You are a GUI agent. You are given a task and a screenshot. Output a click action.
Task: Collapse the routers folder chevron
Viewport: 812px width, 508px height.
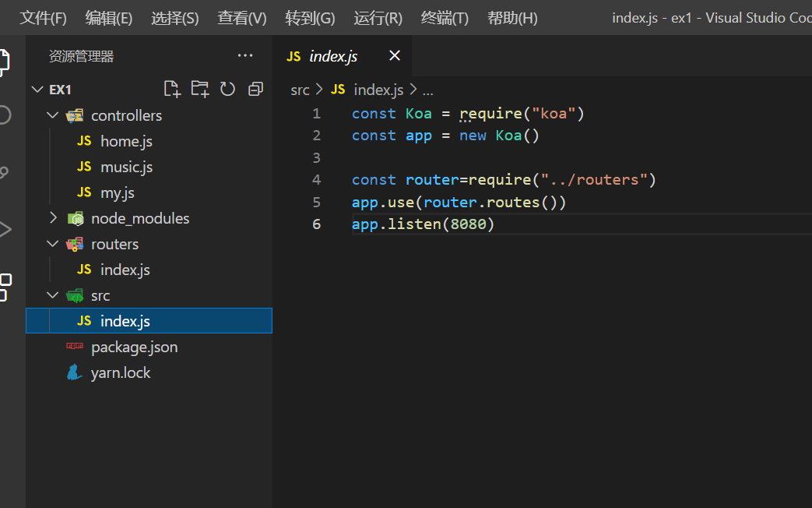coord(52,244)
